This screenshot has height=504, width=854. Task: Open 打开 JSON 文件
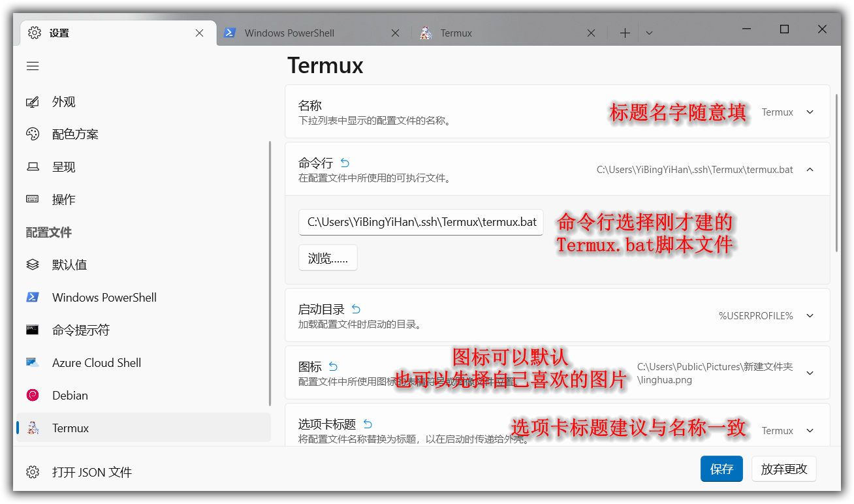click(144, 471)
